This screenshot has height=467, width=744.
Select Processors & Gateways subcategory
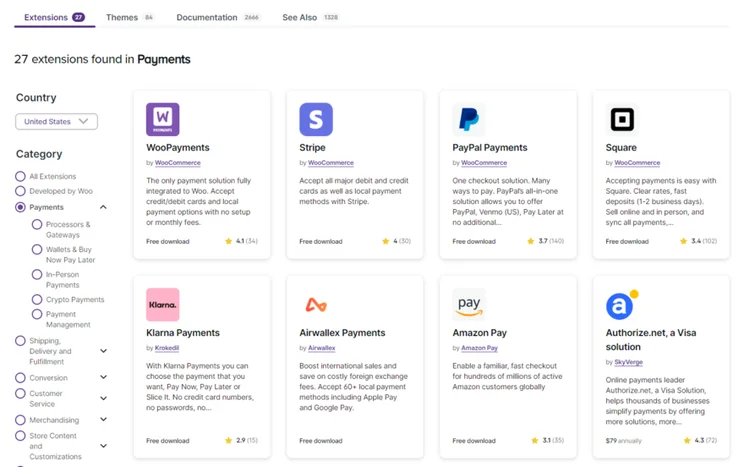tap(37, 224)
